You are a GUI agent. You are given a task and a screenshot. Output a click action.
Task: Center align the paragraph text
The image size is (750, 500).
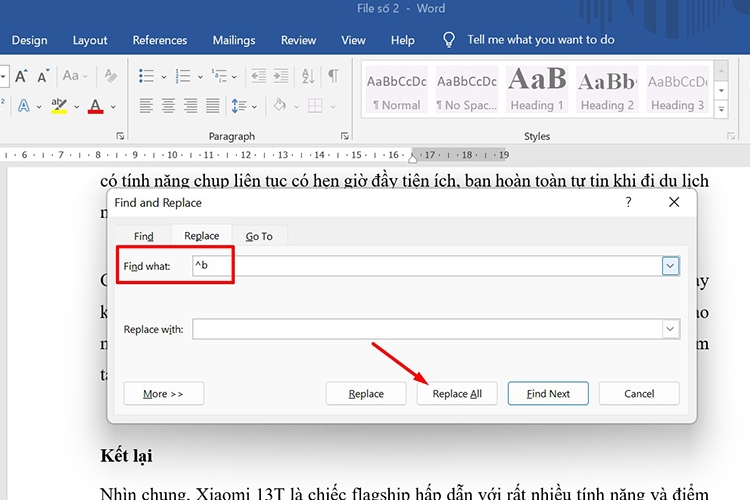pos(166,106)
